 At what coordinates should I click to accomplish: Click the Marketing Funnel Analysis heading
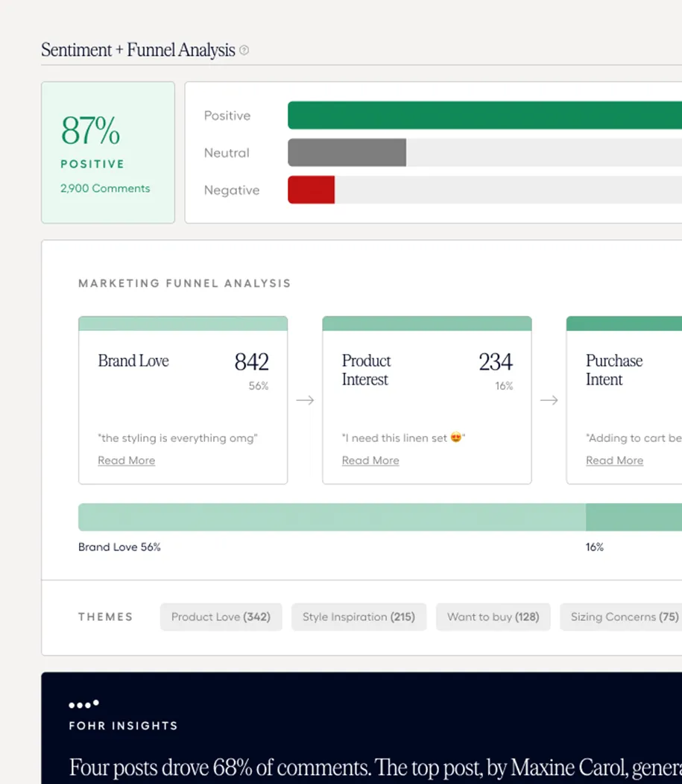point(185,283)
